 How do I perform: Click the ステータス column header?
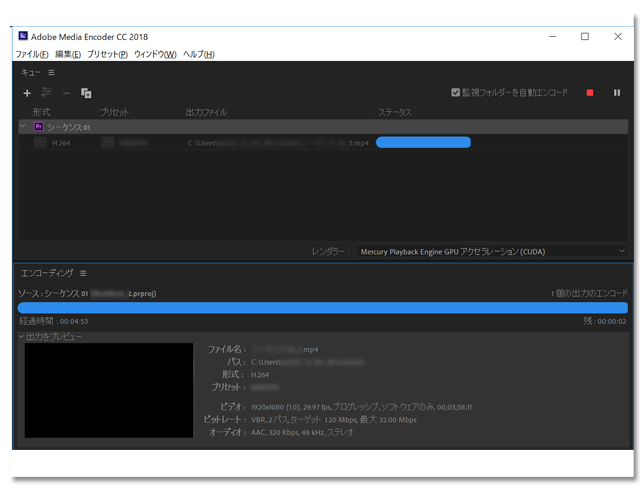(x=395, y=112)
